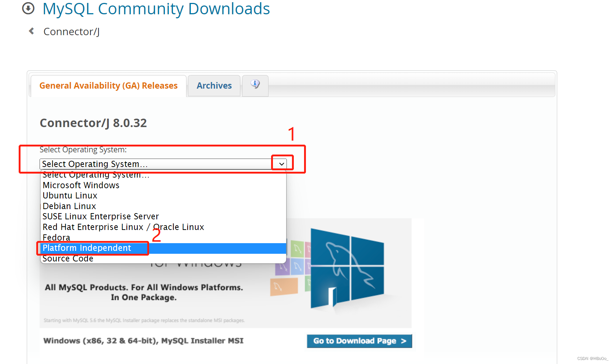614x364 pixels.
Task: Click 'Windows (x86, 32 & 64-bit), MySQL Installer MSI' text
Action: click(143, 341)
